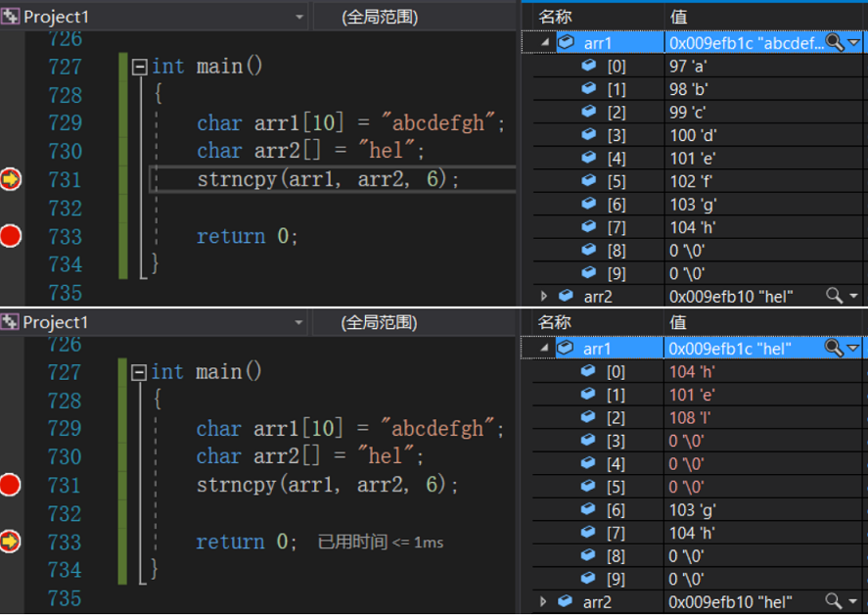Select element [0] row with 97 'a' in top panel
This screenshot has width=868, height=615.
pyautogui.click(x=698, y=66)
